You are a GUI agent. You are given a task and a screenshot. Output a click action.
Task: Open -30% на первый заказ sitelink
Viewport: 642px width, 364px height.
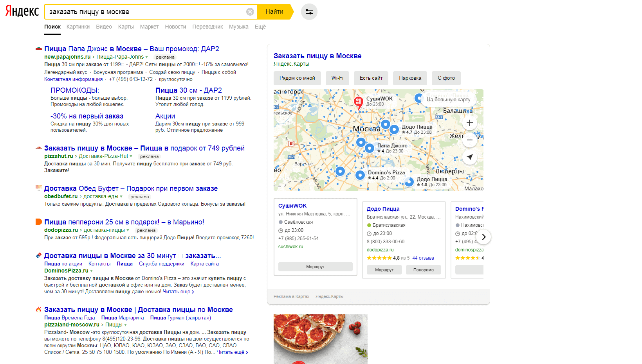(87, 116)
